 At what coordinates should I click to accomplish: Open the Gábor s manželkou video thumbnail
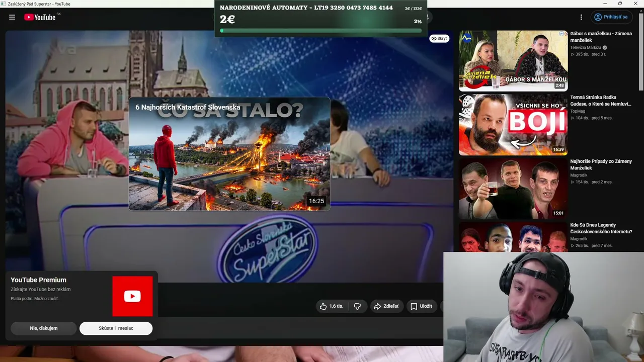[x=513, y=61]
